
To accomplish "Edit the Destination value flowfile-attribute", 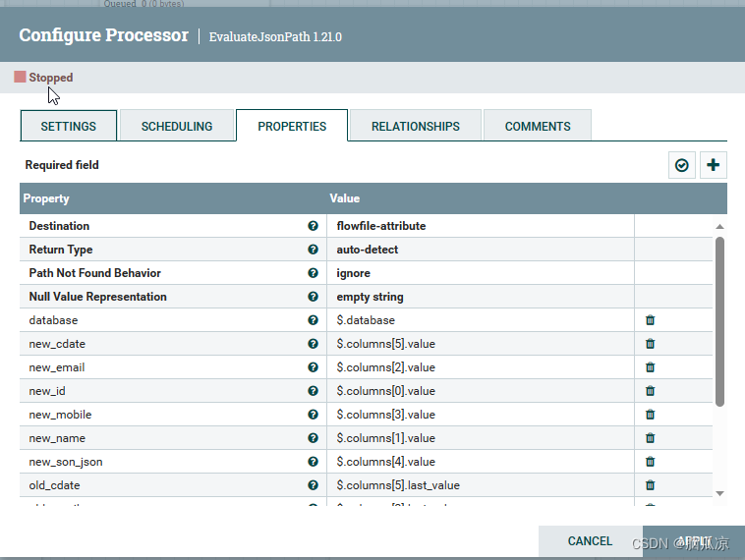I will click(x=481, y=226).
